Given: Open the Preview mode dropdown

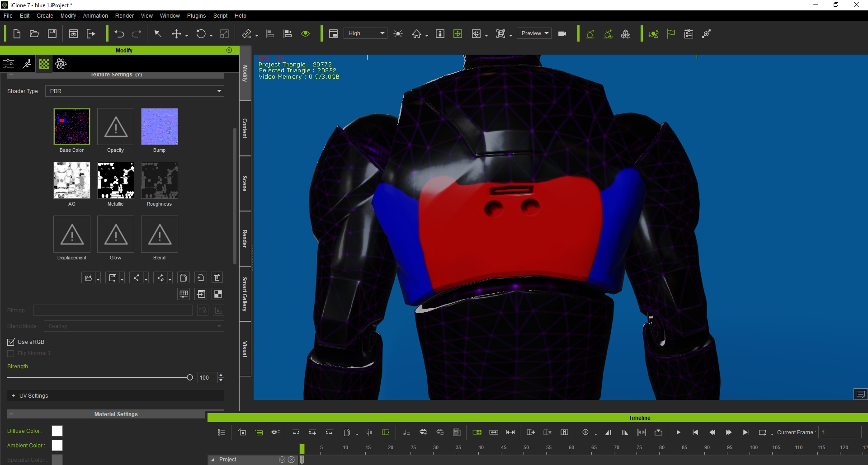Looking at the screenshot, I should click(534, 33).
